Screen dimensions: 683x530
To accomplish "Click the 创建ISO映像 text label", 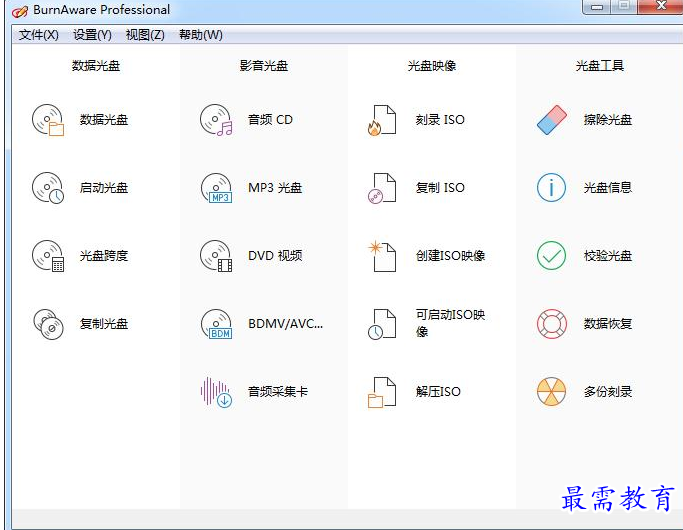I will click(x=450, y=256).
